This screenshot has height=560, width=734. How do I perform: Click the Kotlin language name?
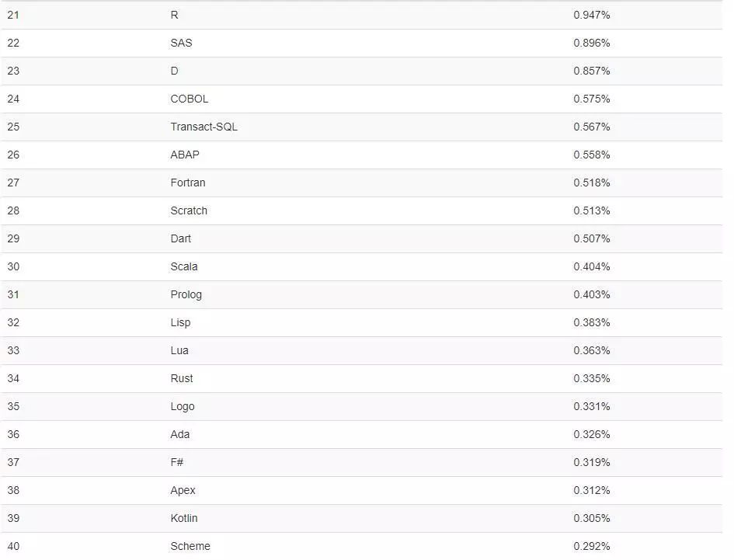click(184, 518)
